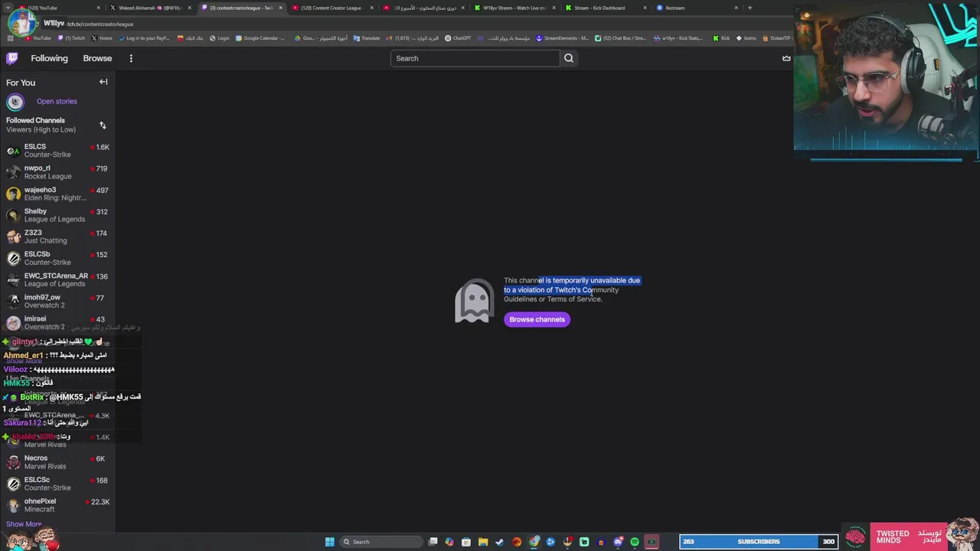Click the Windows taskbar search box
The image size is (980, 551).
[x=381, y=542]
